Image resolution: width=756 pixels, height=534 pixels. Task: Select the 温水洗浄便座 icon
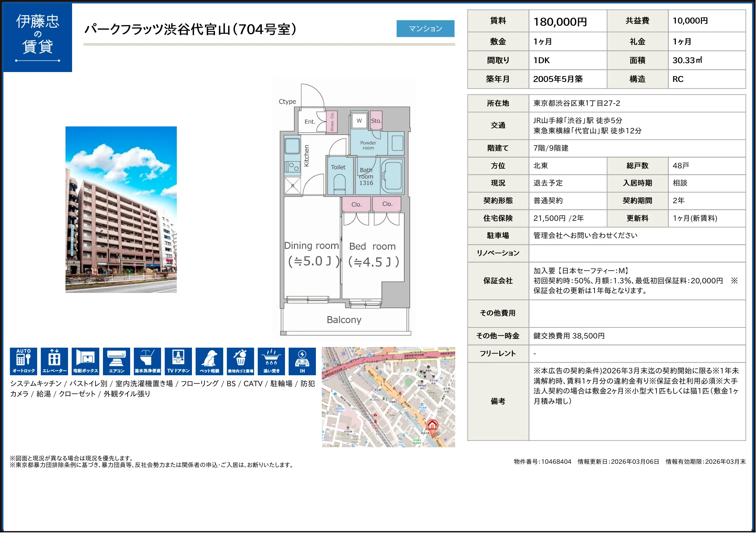point(147,361)
